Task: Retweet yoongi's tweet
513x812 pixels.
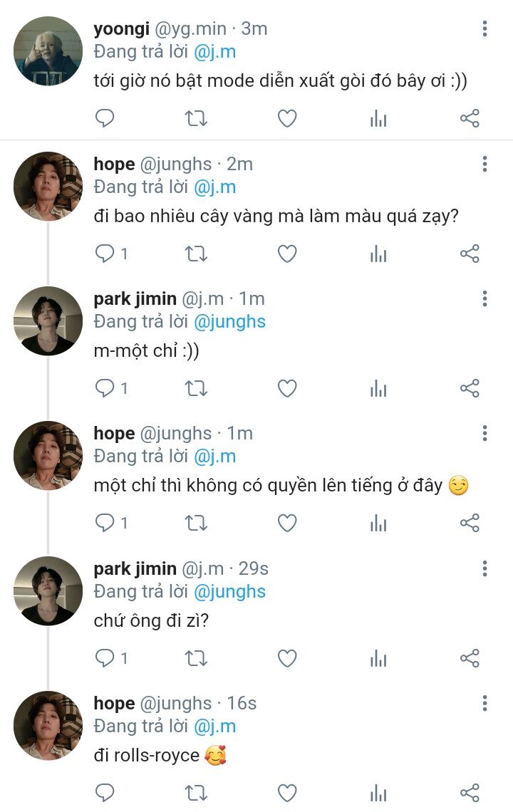Action: [196, 118]
